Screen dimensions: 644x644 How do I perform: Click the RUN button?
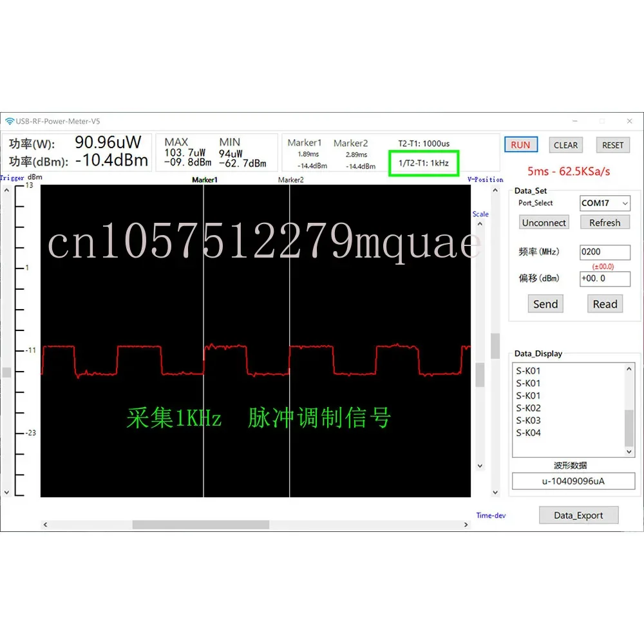(x=521, y=145)
